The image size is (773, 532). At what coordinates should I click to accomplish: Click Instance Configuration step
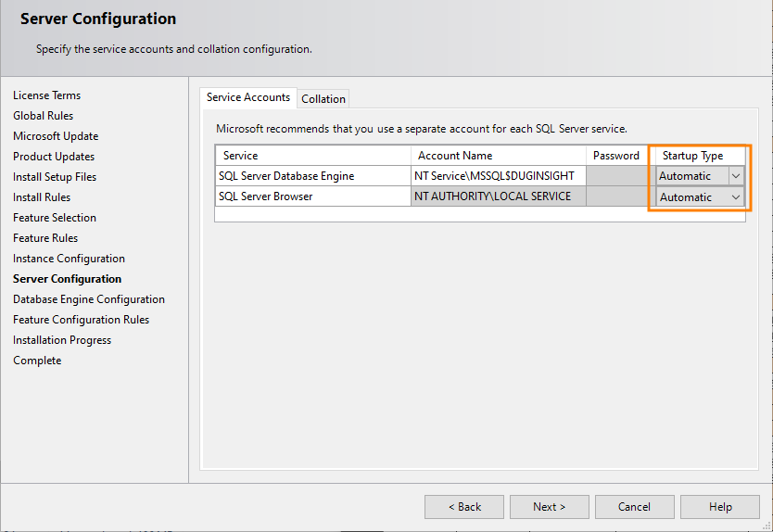69,259
